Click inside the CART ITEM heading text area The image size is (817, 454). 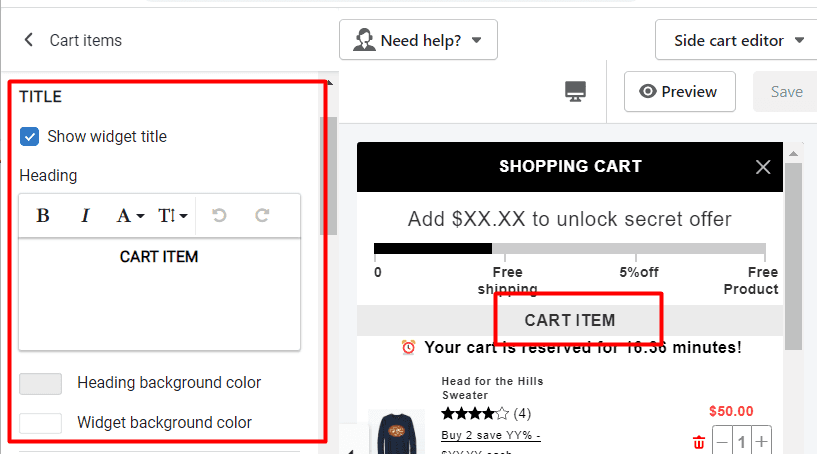[x=159, y=295]
